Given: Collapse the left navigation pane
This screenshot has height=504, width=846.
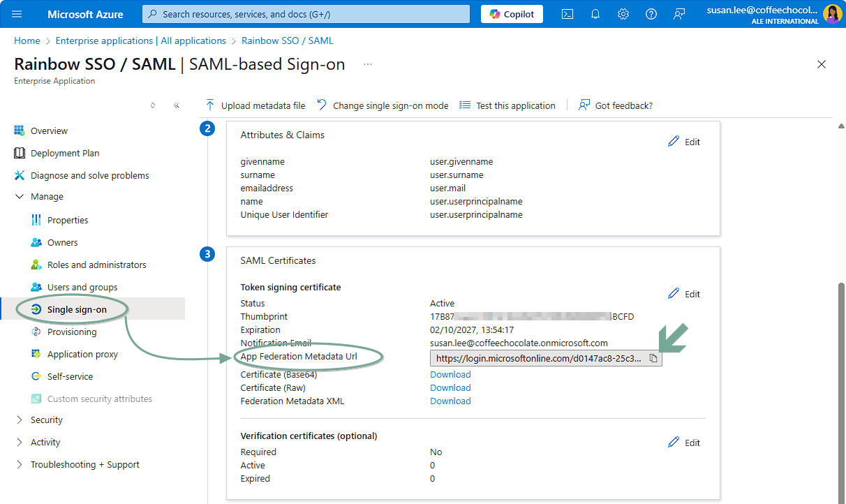Looking at the screenshot, I should point(177,105).
